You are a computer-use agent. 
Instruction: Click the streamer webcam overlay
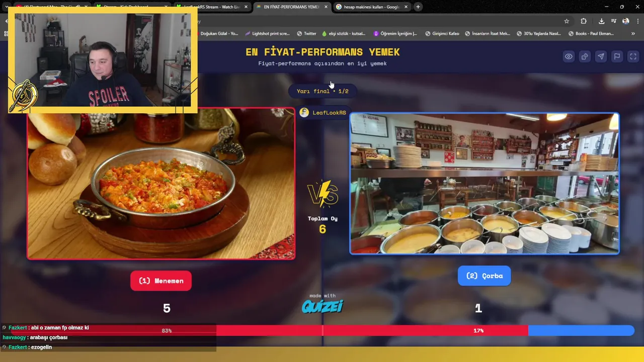[x=103, y=60]
